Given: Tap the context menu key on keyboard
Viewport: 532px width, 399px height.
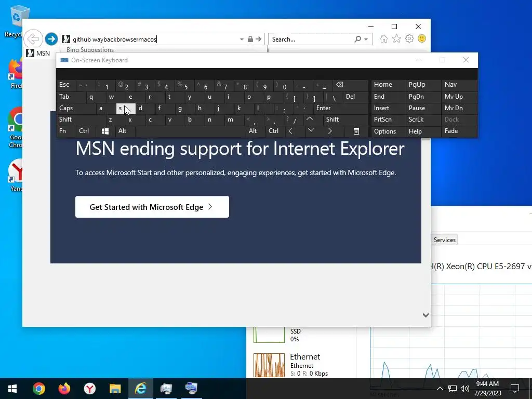Looking at the screenshot, I should [356, 131].
